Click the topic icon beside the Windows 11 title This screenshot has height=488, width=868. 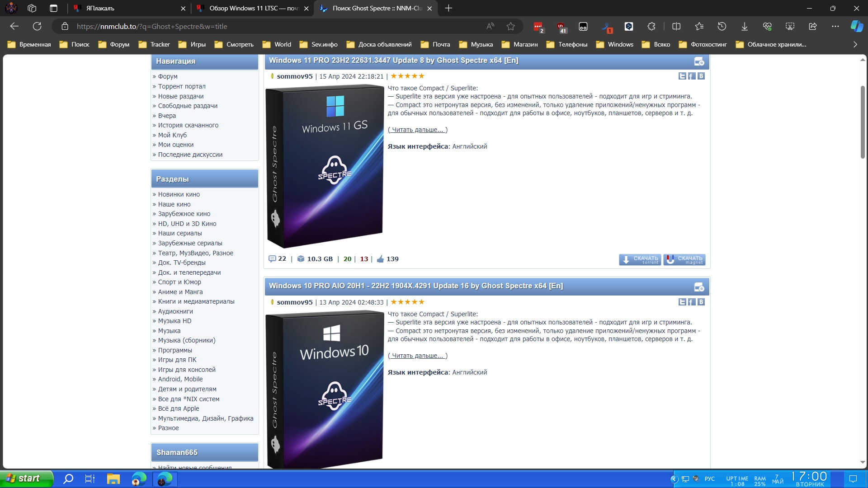point(699,61)
